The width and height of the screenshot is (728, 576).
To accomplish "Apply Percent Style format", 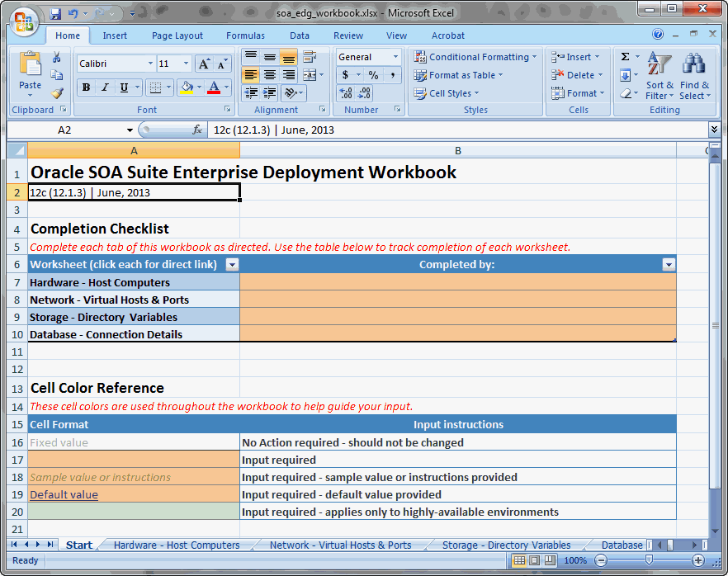I will pyautogui.click(x=373, y=75).
